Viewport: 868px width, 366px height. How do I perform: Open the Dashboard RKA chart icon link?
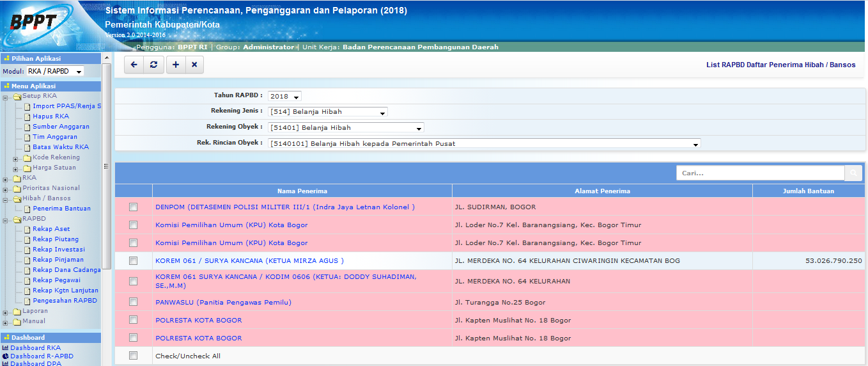click(x=6, y=348)
